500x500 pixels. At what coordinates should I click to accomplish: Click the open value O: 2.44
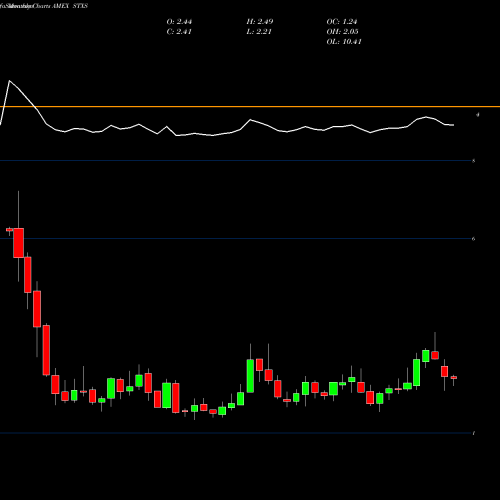click(x=179, y=22)
